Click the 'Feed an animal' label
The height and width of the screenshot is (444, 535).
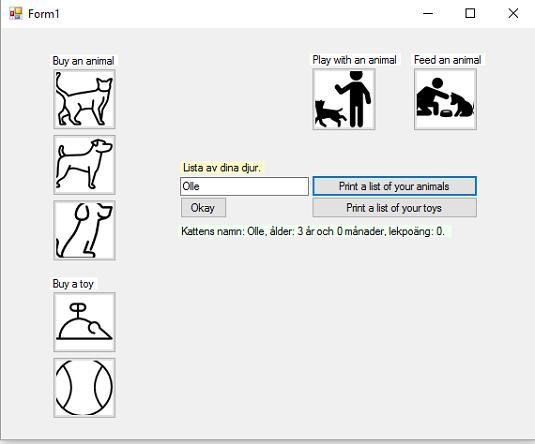(x=447, y=60)
